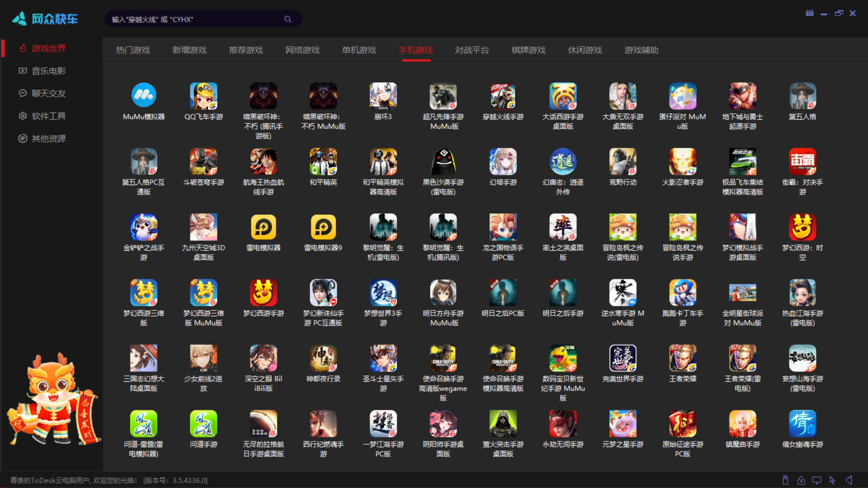This screenshot has width=868, height=488.
Task: Switch to 棋牌游戏 tab
Action: 528,50
